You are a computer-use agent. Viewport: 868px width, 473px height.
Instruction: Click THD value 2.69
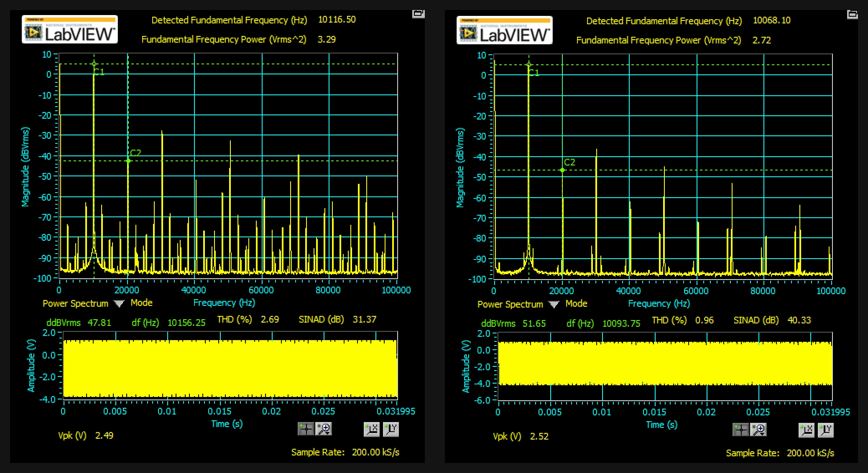(270, 320)
